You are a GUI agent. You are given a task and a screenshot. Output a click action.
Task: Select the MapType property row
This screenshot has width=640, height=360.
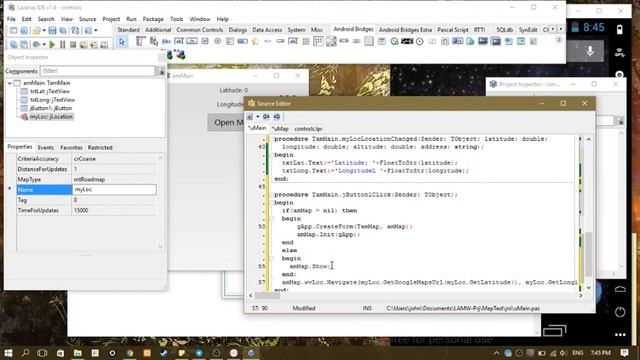click(x=86, y=180)
